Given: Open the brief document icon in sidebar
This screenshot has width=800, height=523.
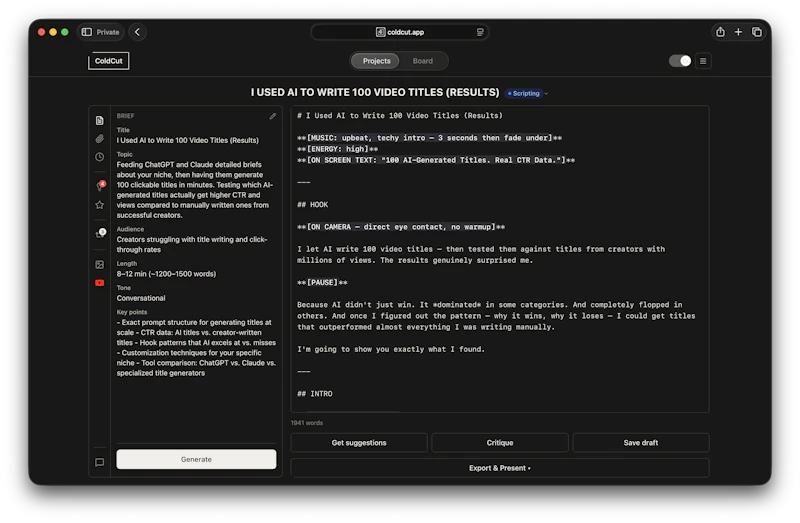Looking at the screenshot, I should [99, 120].
